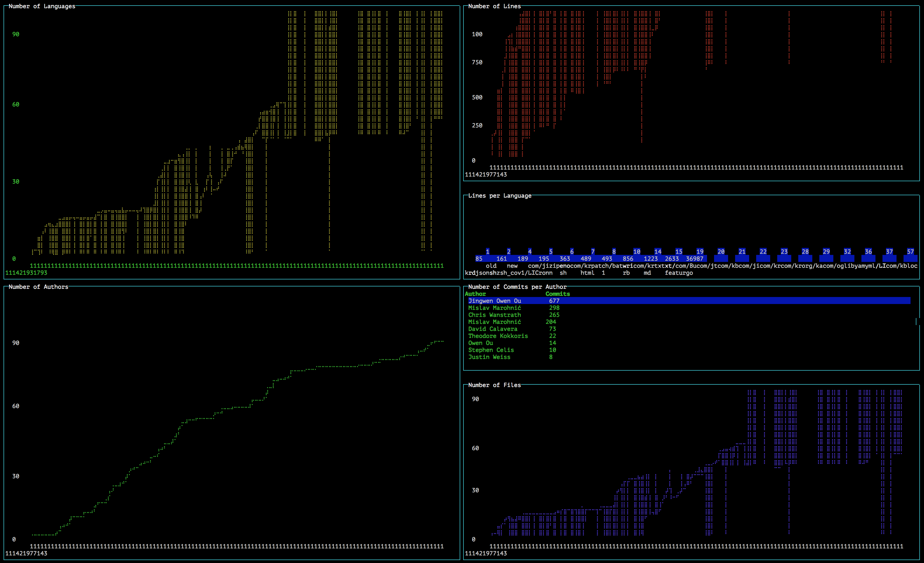Screen dimensions: 924x563
Task: Click the Number of Authors panel title
Action: (38, 287)
